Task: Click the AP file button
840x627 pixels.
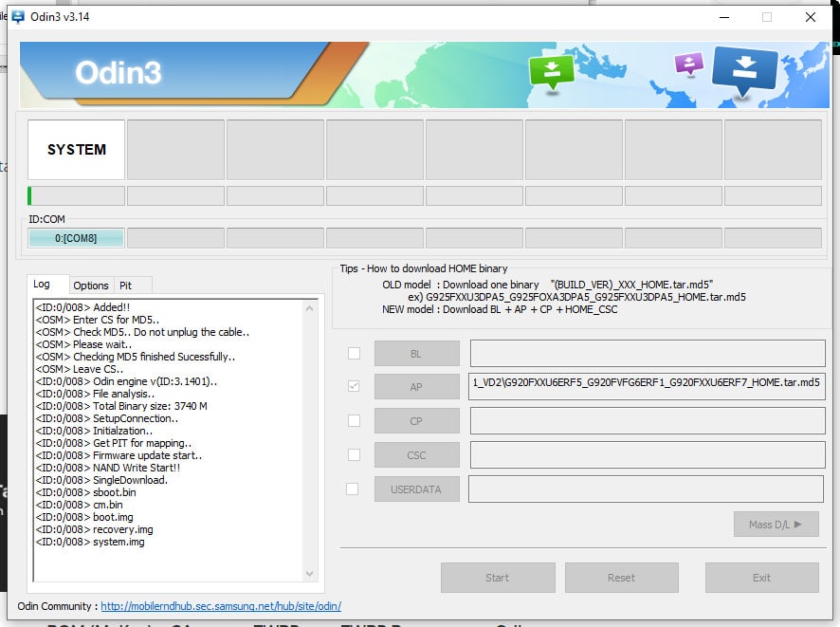Action: pyautogui.click(x=417, y=386)
